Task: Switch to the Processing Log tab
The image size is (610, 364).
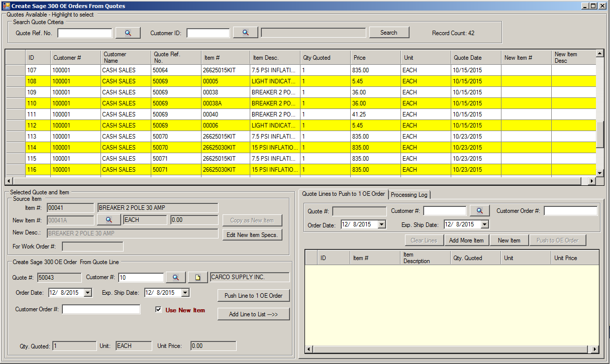Action: click(409, 195)
